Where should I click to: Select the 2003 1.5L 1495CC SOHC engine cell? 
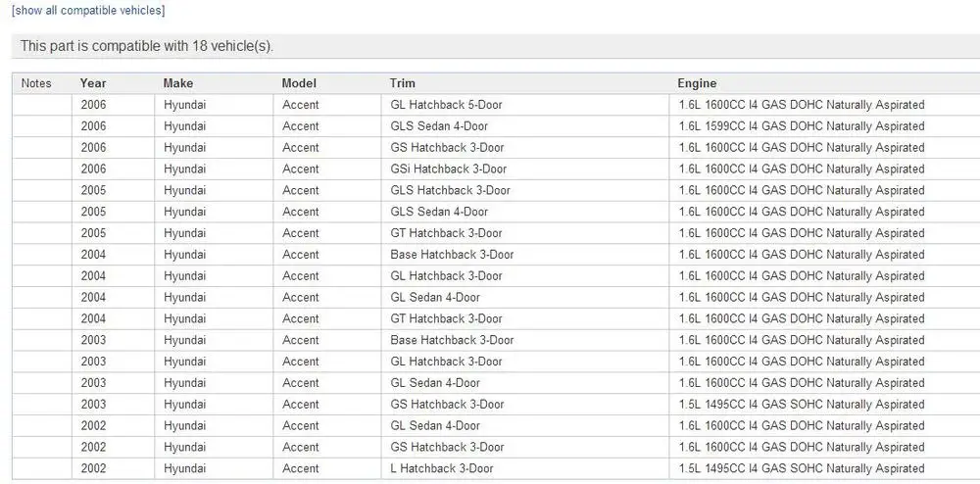point(824,404)
